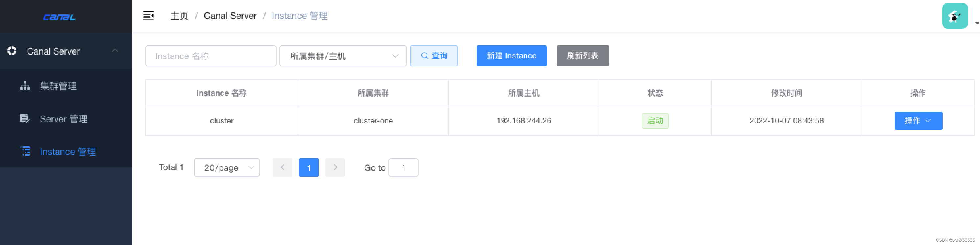Screen dimensions: 980x245
Task: Open the 所属集群/主机 dropdown
Action: tap(343, 56)
